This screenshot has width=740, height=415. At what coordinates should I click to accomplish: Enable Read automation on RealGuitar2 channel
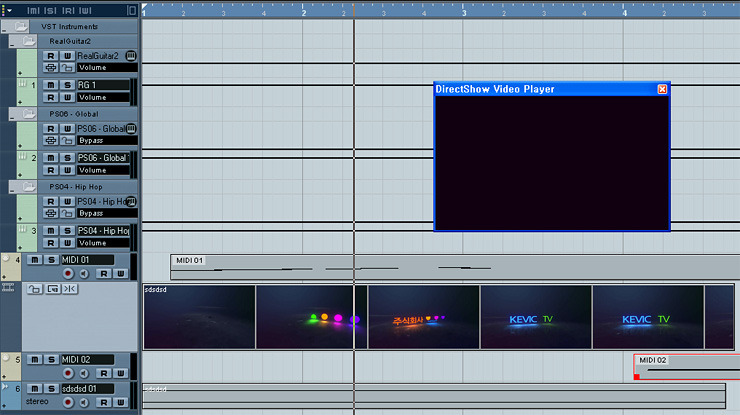coord(50,56)
